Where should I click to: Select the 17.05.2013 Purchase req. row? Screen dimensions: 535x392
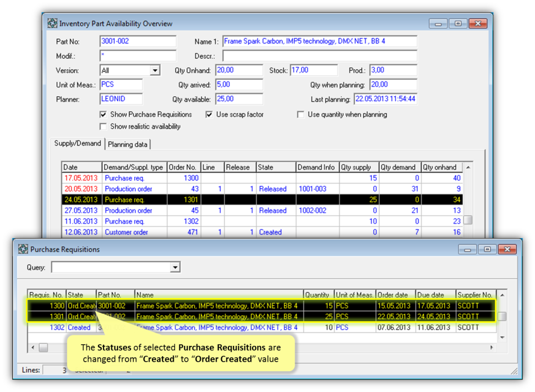(262, 178)
